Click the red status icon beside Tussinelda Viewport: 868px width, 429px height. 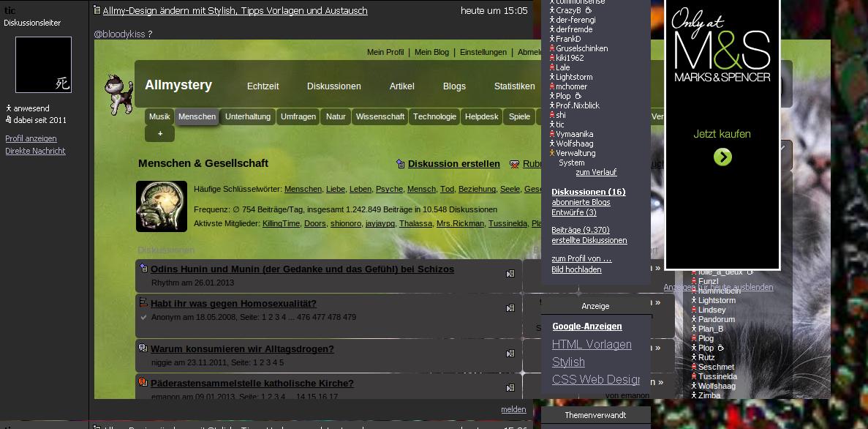point(694,376)
